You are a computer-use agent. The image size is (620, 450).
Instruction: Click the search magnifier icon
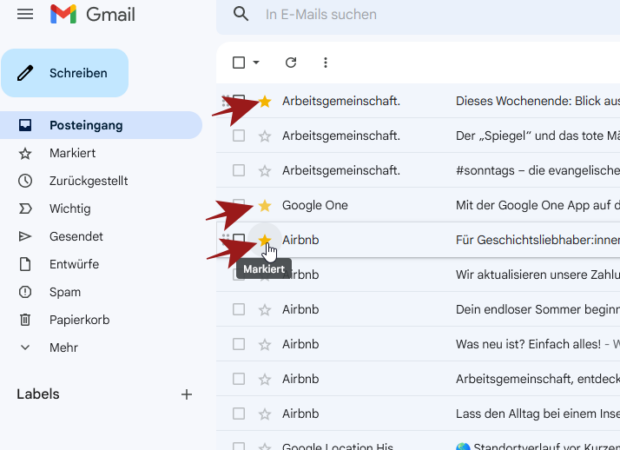click(x=241, y=14)
